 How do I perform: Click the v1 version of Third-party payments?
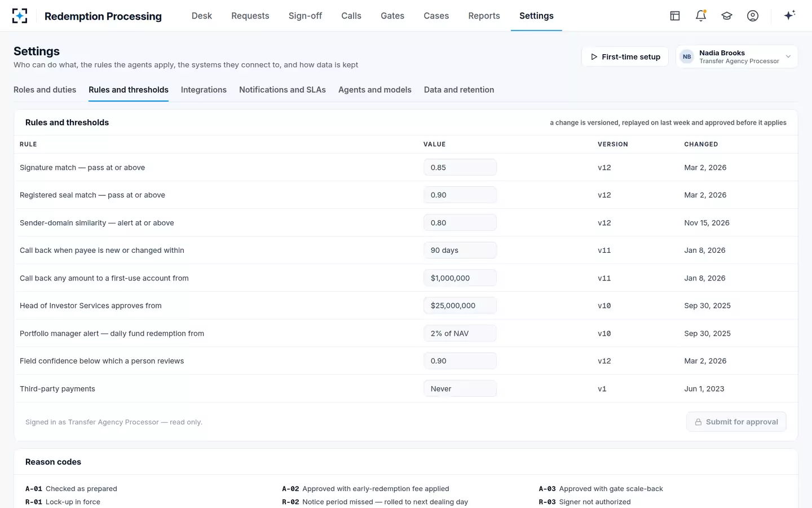click(x=602, y=389)
